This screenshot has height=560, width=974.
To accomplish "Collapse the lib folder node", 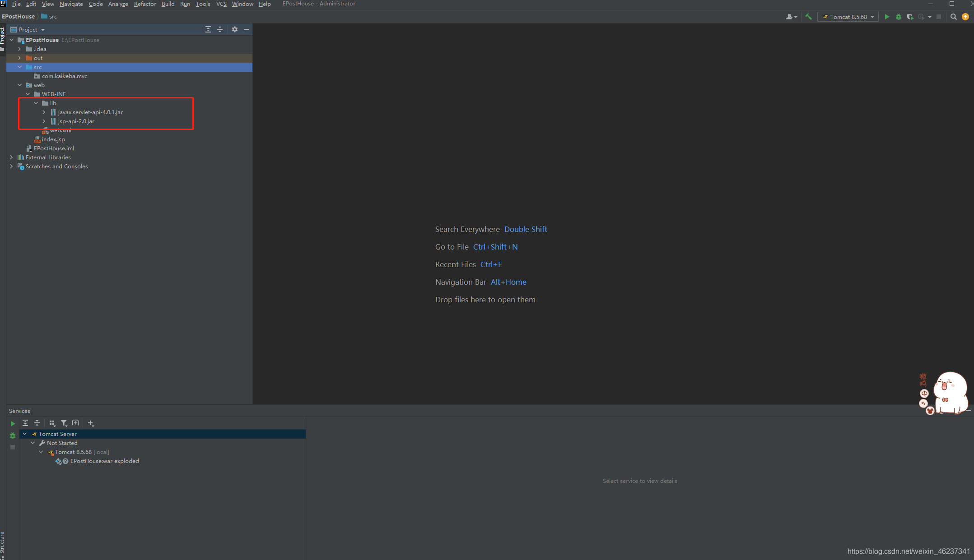I will pos(36,103).
